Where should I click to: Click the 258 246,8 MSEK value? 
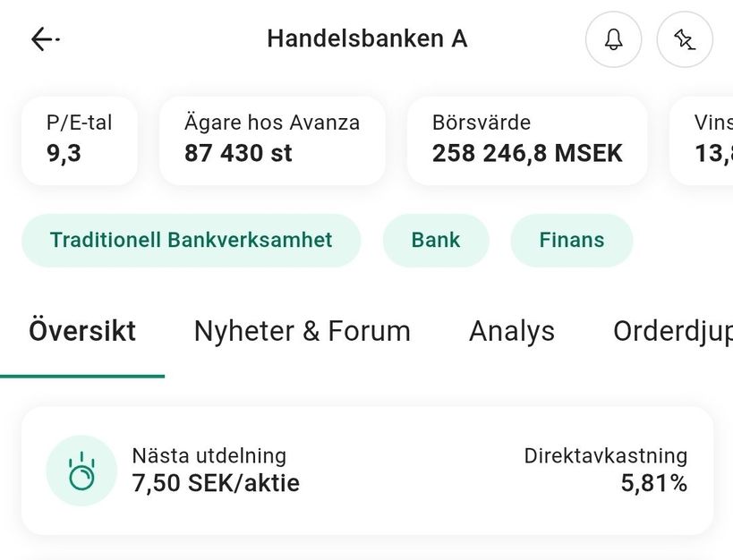click(526, 153)
